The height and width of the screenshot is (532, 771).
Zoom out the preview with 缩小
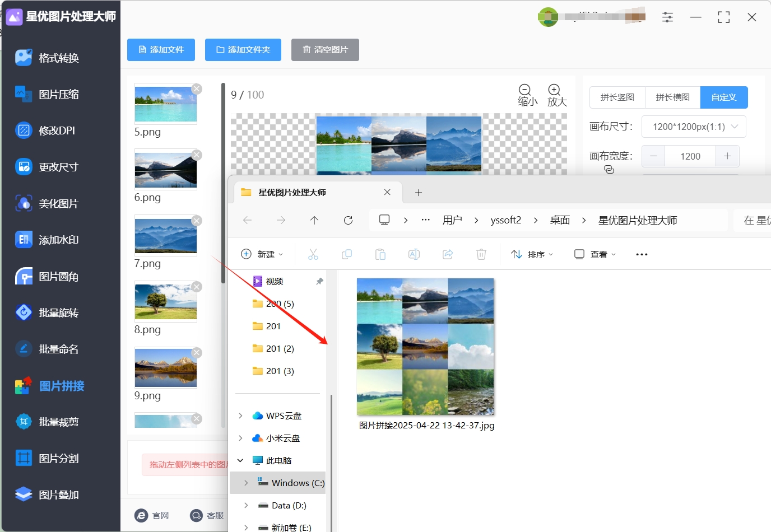point(527,95)
